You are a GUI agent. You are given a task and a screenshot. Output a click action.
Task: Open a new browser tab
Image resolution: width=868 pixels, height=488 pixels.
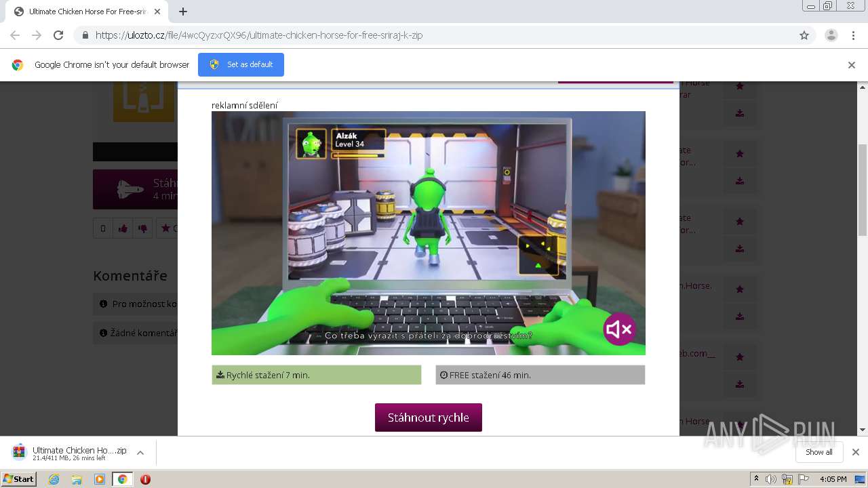183,12
